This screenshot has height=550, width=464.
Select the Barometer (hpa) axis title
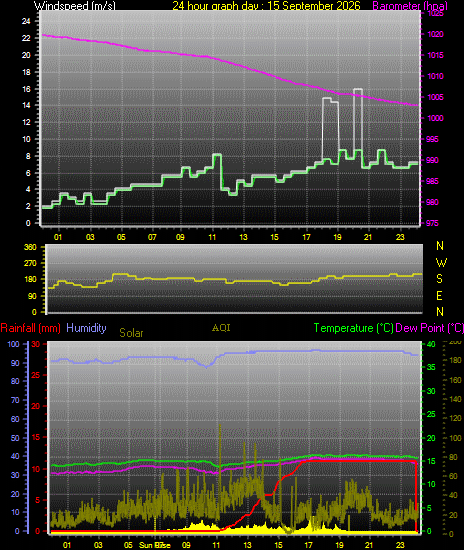(410, 5)
